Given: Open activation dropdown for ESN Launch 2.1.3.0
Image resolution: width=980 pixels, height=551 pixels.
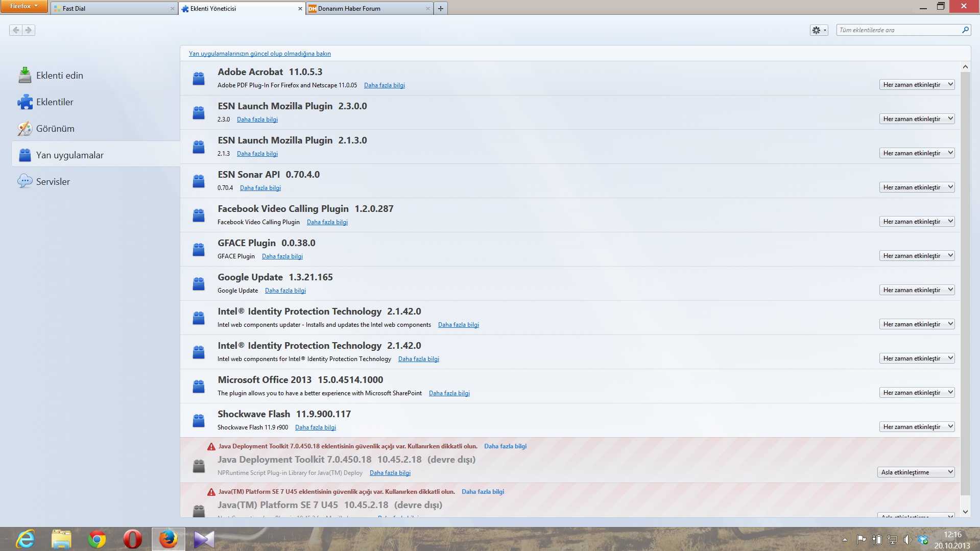Looking at the screenshot, I should click(x=917, y=153).
